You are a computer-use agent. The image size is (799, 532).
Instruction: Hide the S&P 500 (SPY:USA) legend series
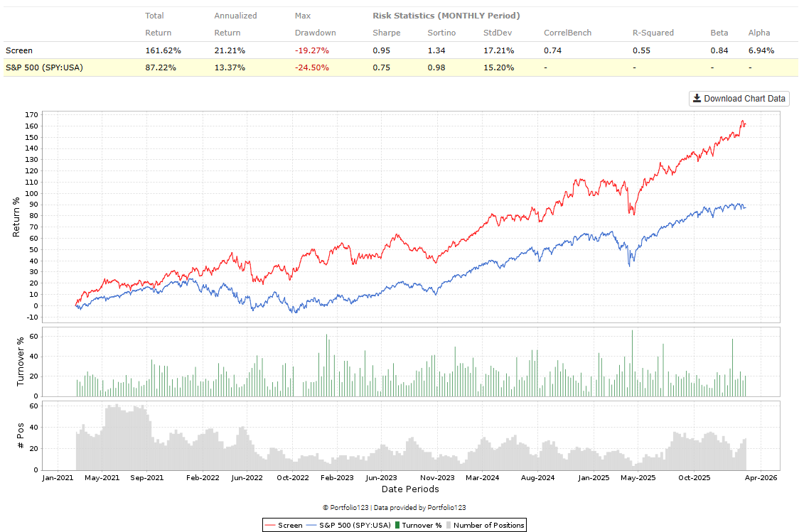[348, 526]
